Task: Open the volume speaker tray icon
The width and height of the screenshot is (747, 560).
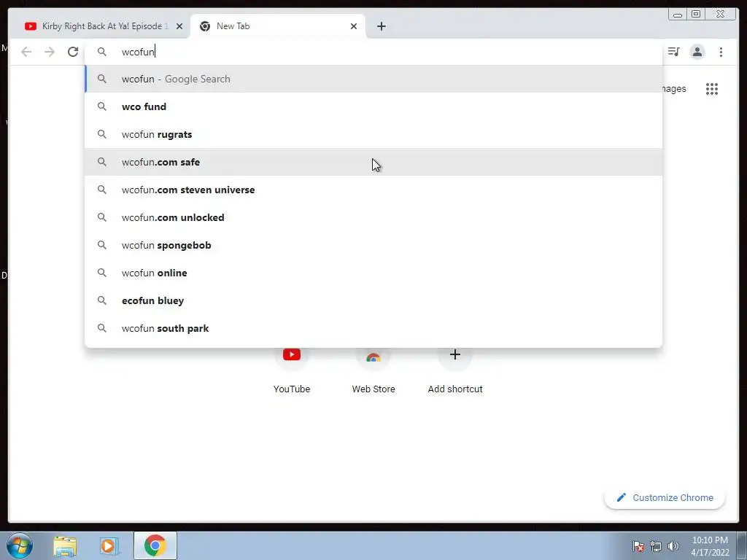Action: pyautogui.click(x=673, y=546)
